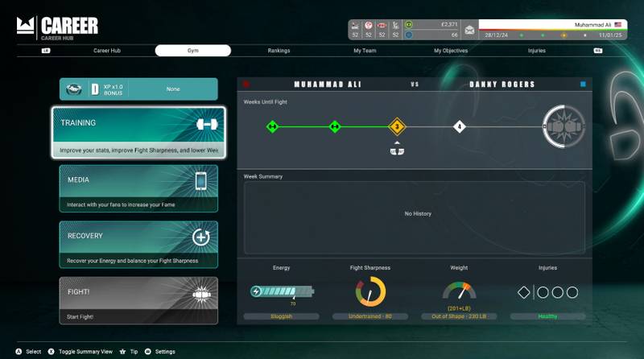Click the LB bumper icon
Image resolution: width=644 pixels, height=359 pixels.
pyautogui.click(x=46, y=51)
